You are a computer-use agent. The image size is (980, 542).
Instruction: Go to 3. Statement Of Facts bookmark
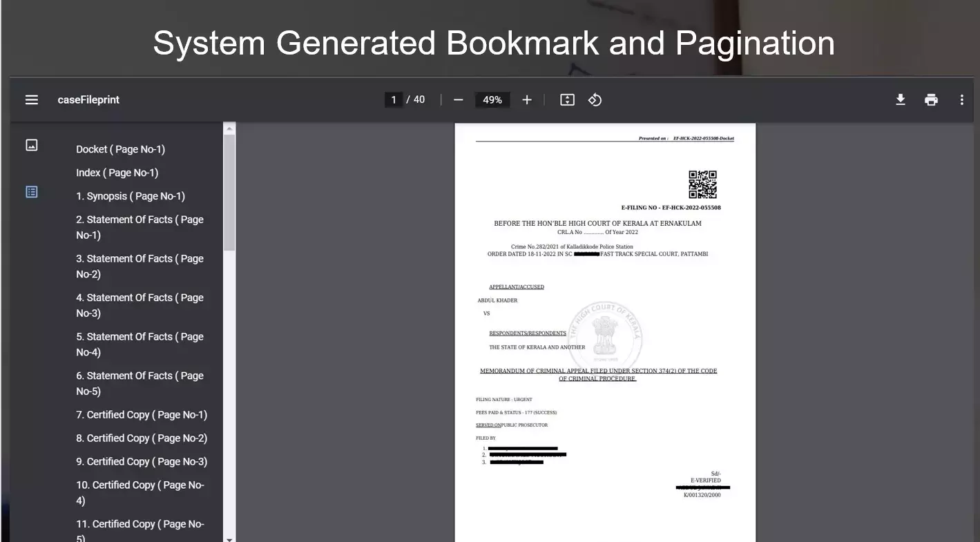pyautogui.click(x=140, y=266)
